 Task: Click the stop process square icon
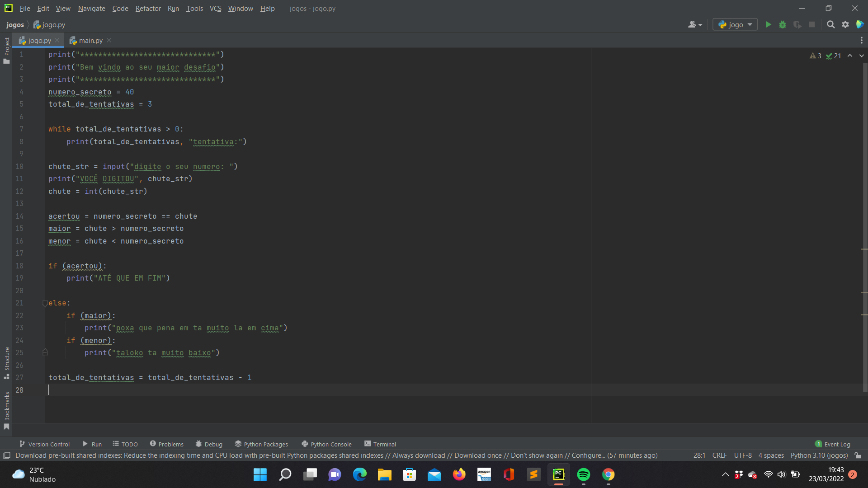click(x=812, y=25)
